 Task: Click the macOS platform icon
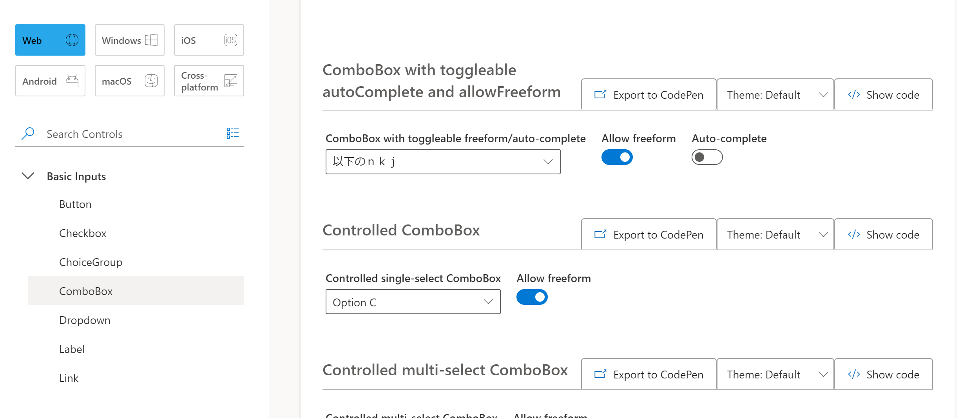tap(150, 80)
